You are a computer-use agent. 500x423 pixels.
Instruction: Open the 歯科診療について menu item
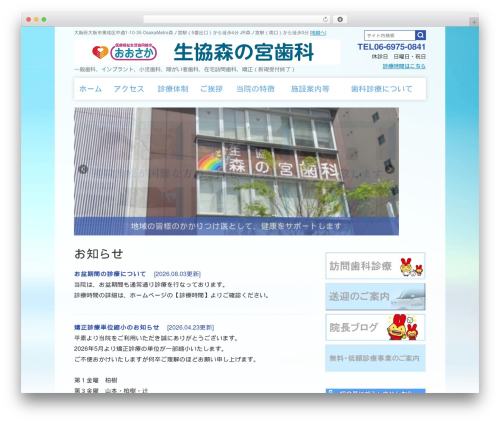[382, 89]
